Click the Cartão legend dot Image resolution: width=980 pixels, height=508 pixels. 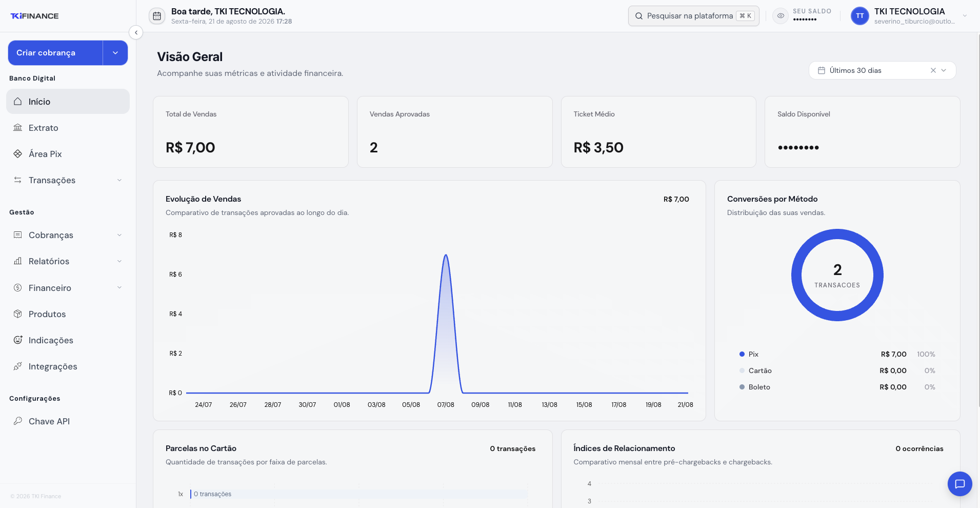(742, 370)
